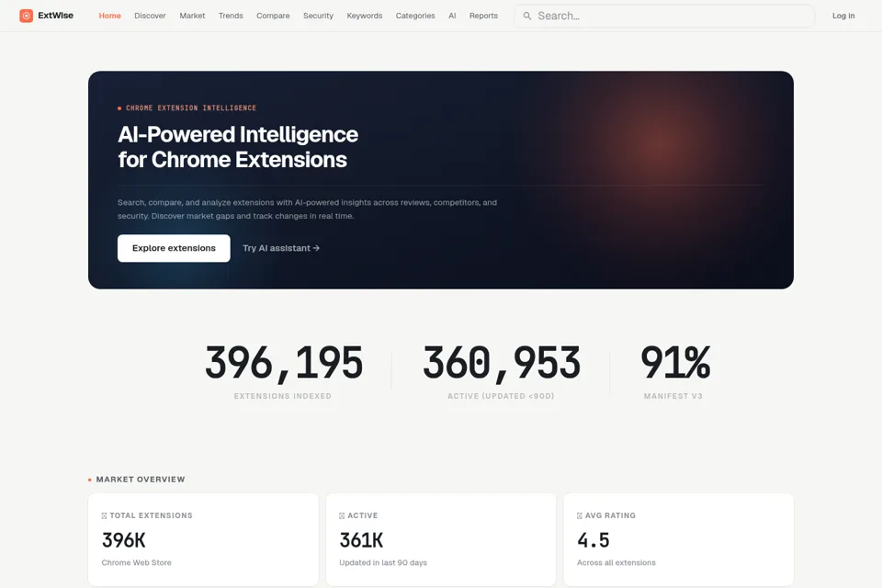Viewport: 882px width, 588px height.
Task: Click the Avg Rating card icon
Action: point(580,515)
